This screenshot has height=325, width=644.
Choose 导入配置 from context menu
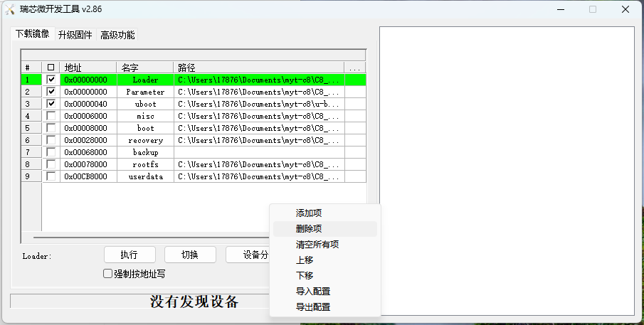coord(312,292)
